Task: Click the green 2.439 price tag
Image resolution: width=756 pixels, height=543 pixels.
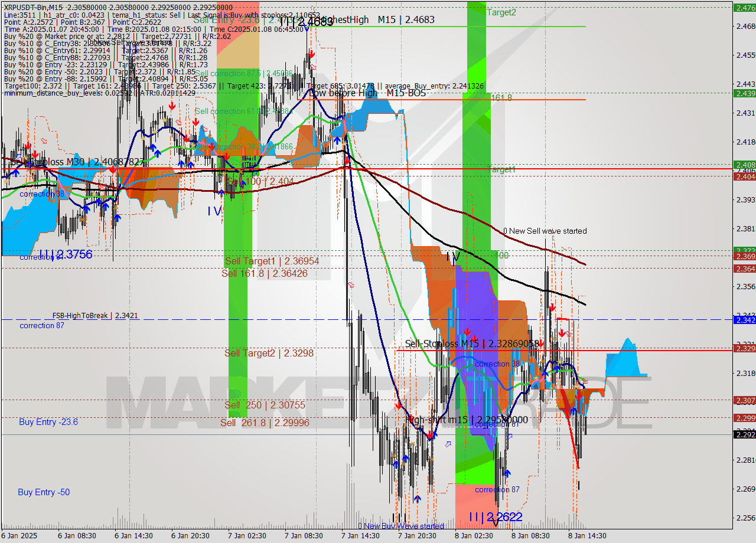Action: click(x=744, y=93)
